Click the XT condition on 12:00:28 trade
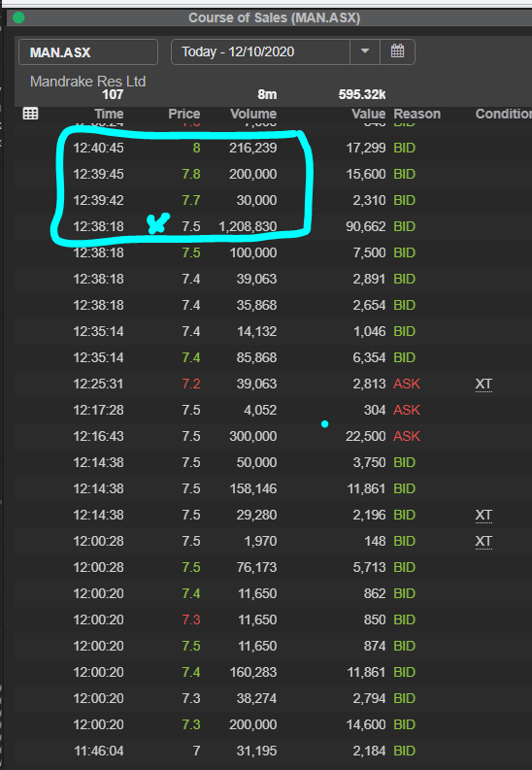This screenshot has height=770, width=532. click(x=483, y=541)
